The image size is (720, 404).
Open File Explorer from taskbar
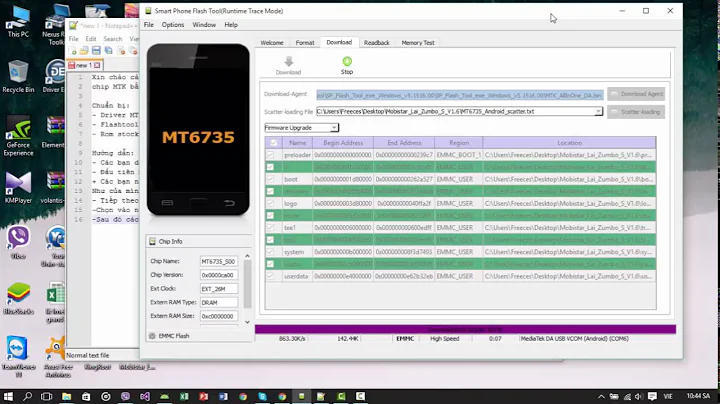tap(67, 396)
